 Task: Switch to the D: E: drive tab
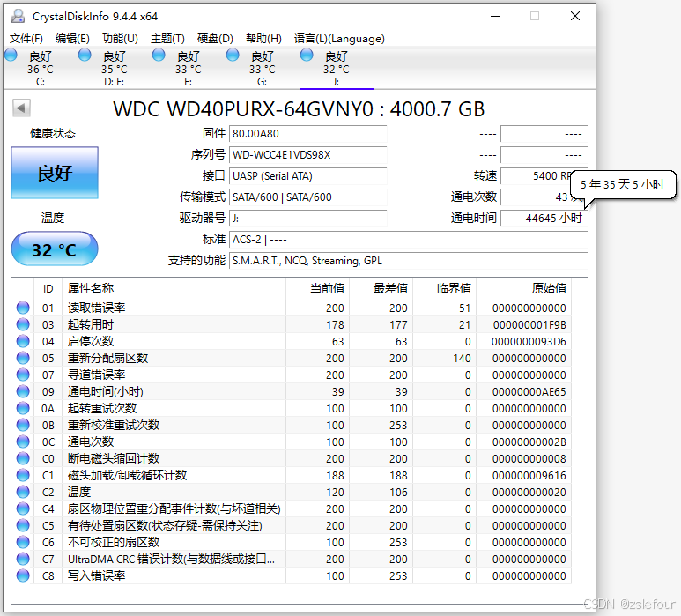[115, 68]
